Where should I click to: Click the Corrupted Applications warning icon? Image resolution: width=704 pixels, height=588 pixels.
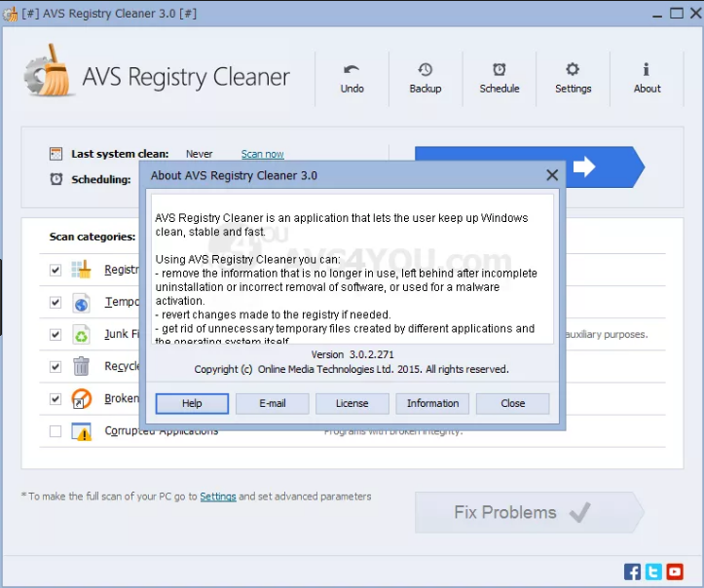pyautogui.click(x=81, y=431)
